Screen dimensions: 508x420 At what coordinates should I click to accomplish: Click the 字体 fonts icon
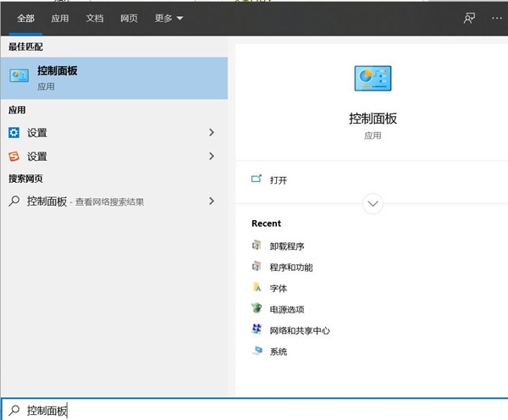pos(257,288)
